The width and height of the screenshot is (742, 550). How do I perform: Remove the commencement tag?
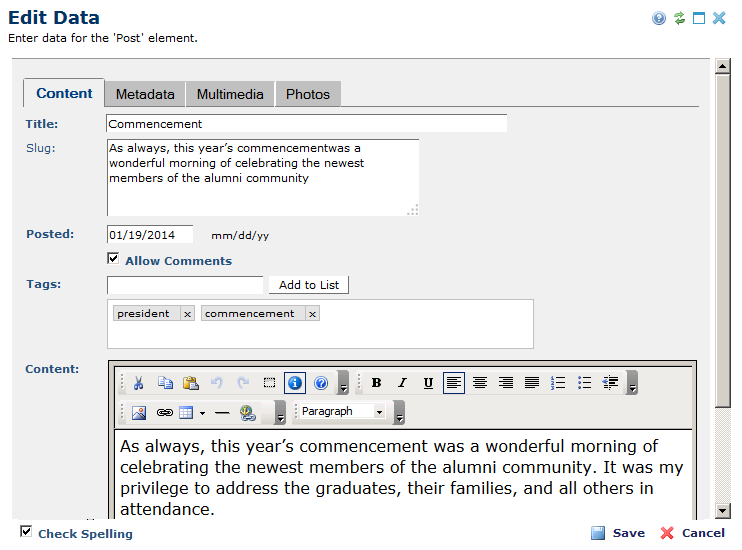pyautogui.click(x=312, y=314)
